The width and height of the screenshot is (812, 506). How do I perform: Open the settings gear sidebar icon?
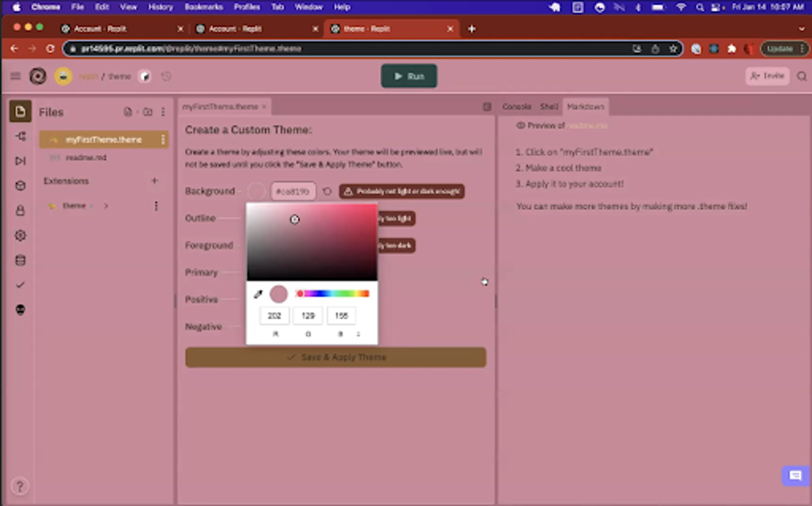pos(20,235)
